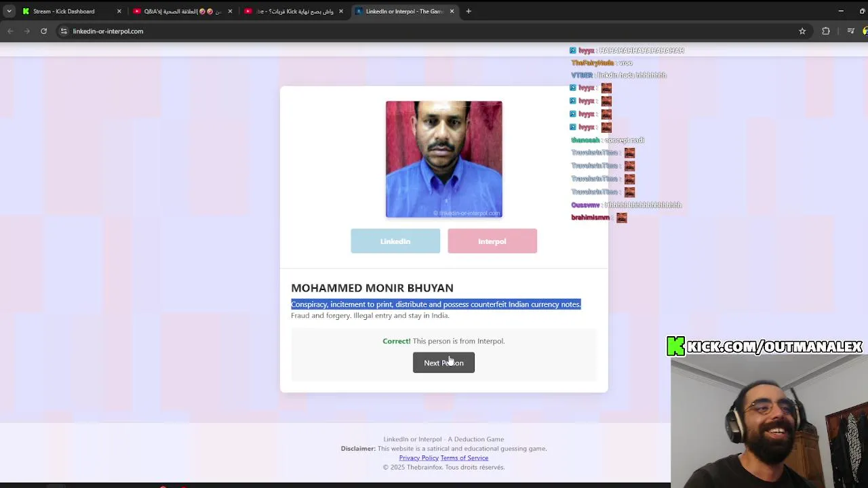This screenshot has height=488, width=868.
Task: Open the Terms of Service link
Action: 465,458
